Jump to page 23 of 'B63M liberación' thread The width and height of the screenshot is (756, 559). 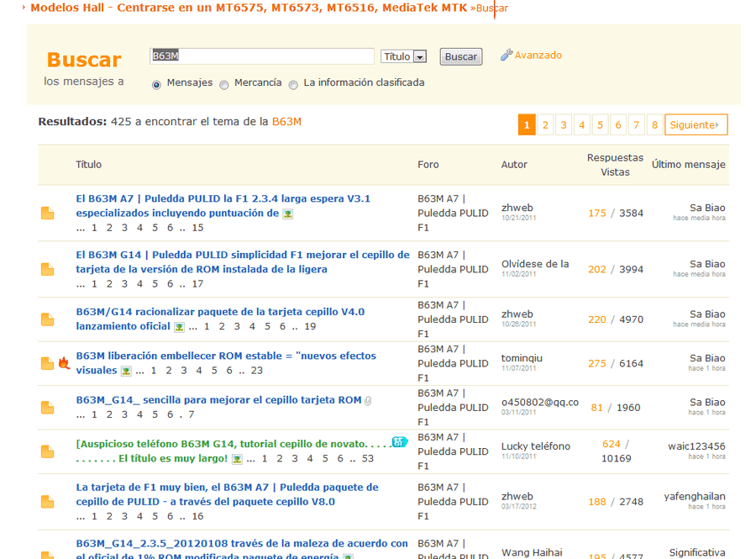[x=257, y=371]
